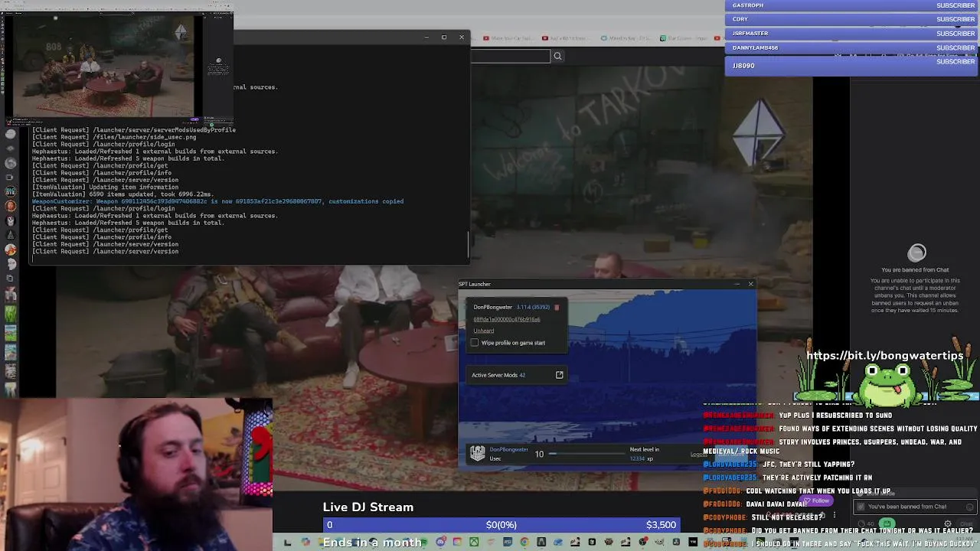Click the JJ8090 subscriber alert row
Viewport: 980px width, 551px height.
[x=851, y=66]
